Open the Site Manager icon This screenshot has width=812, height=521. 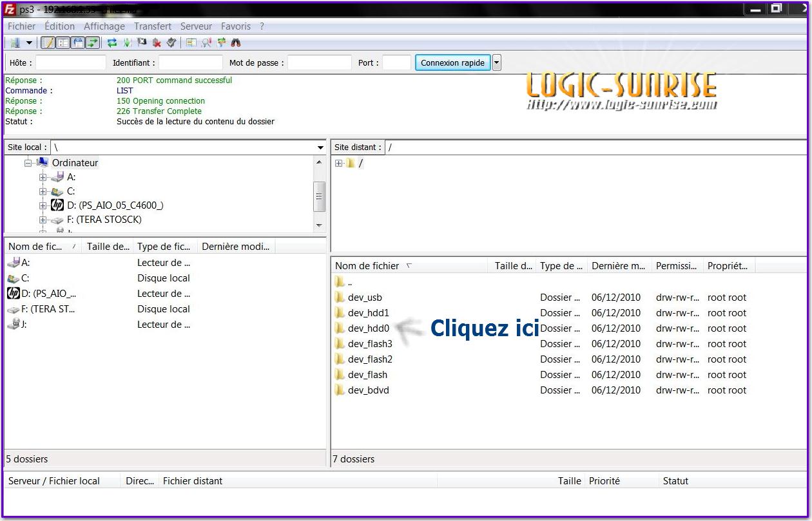(x=15, y=43)
